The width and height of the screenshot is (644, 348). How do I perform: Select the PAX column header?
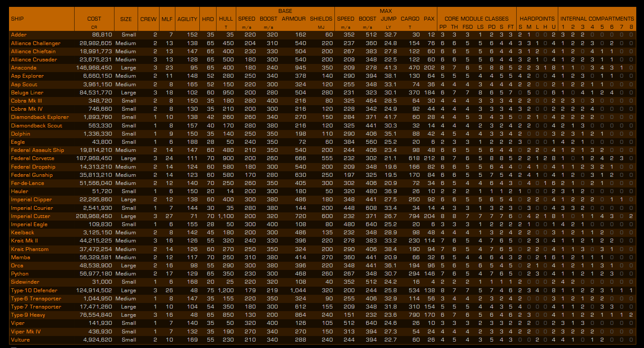(x=429, y=19)
